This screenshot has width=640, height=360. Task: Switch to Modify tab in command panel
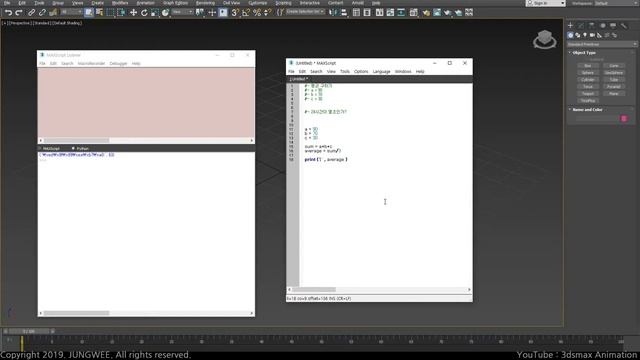tap(581, 26)
